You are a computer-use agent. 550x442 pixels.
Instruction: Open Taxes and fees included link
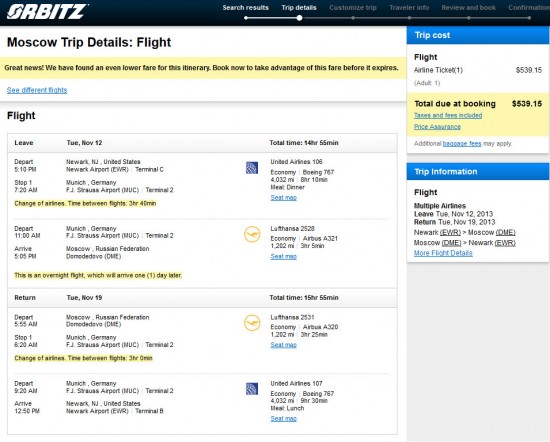[448, 115]
